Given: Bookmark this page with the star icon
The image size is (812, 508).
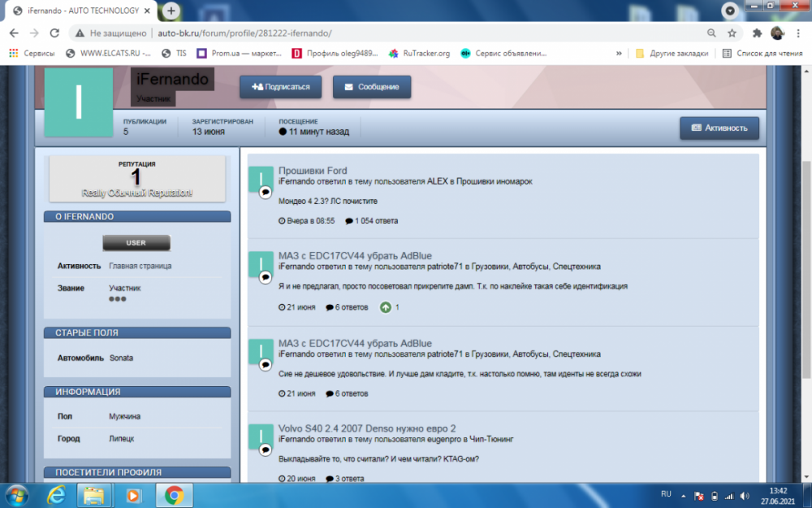Looking at the screenshot, I should (x=732, y=33).
